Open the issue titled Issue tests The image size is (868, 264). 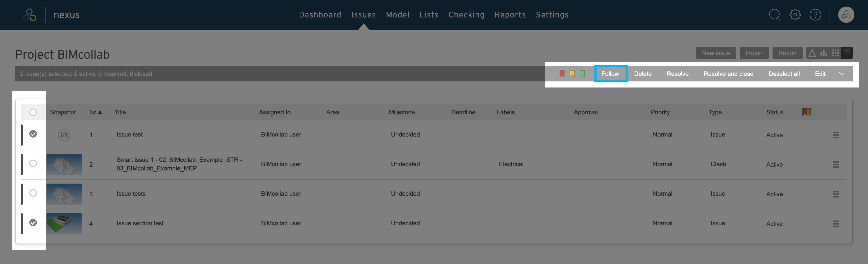(131, 194)
